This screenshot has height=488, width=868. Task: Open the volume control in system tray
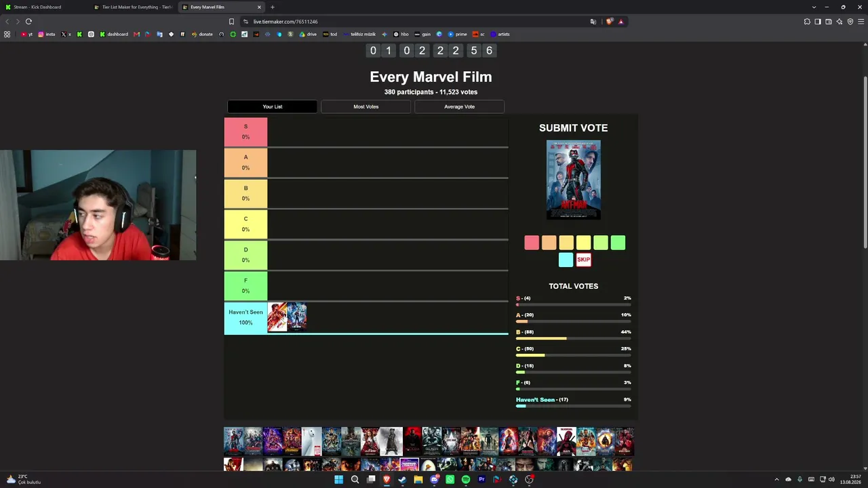tap(831, 479)
